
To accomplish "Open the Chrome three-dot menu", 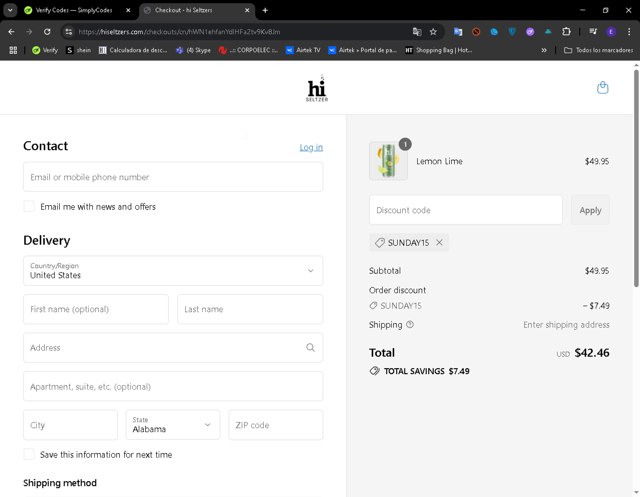I will tap(629, 32).
